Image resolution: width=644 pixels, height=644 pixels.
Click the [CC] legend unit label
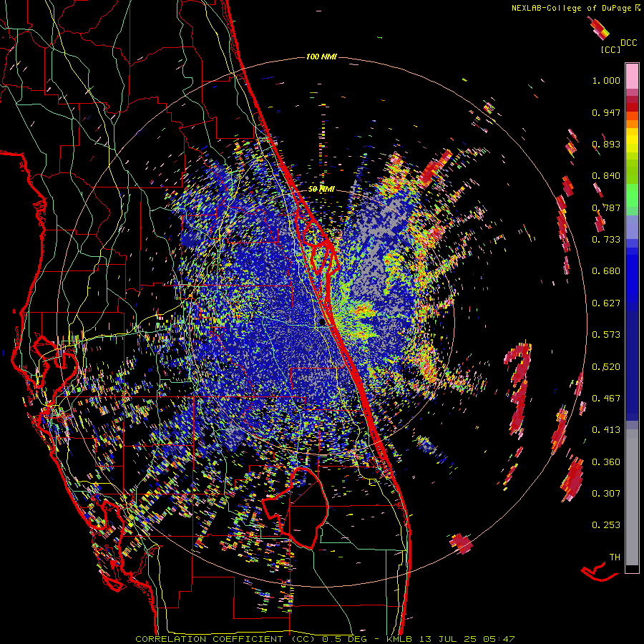pos(610,49)
